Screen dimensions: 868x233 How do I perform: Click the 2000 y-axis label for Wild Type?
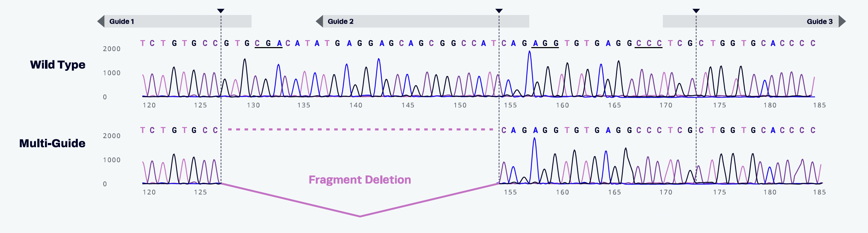coord(112,49)
